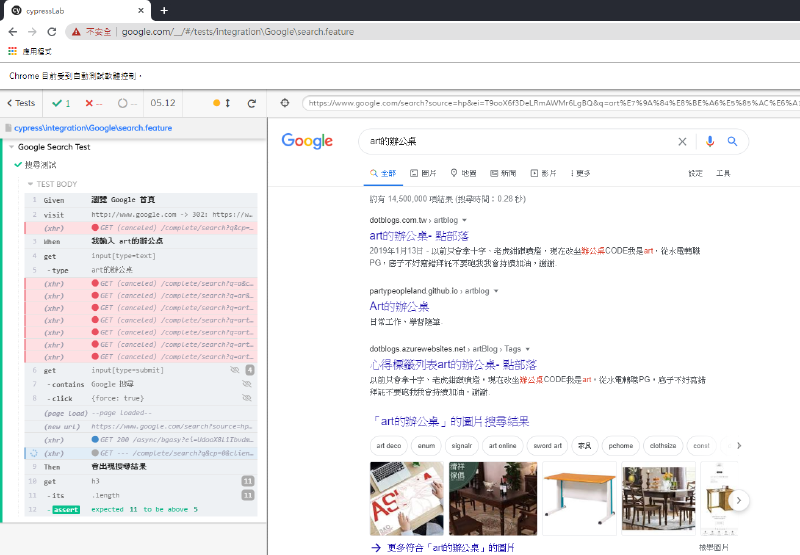Click the 'art deco' image filter chip
Screen dimensions: 800x555
[x=387, y=445]
